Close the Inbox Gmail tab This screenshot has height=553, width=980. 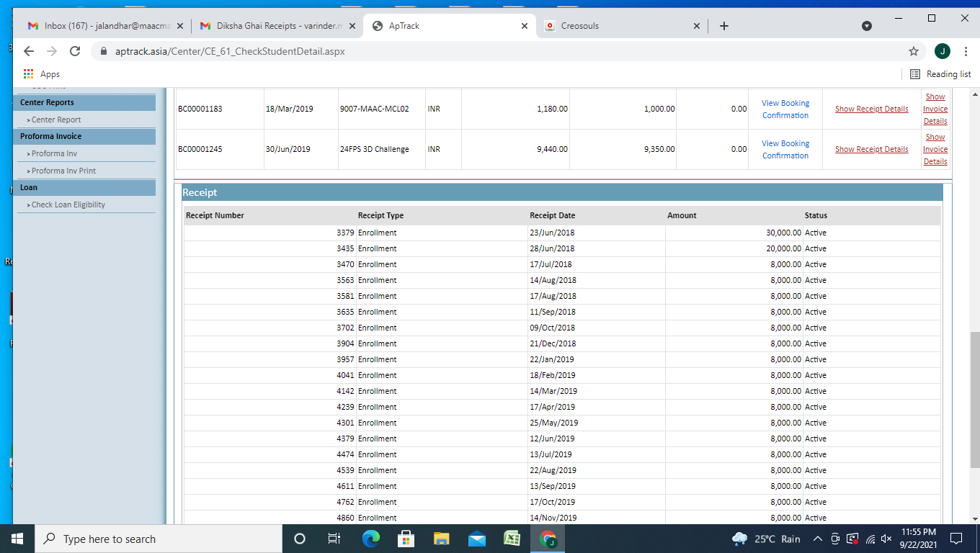[x=182, y=26]
